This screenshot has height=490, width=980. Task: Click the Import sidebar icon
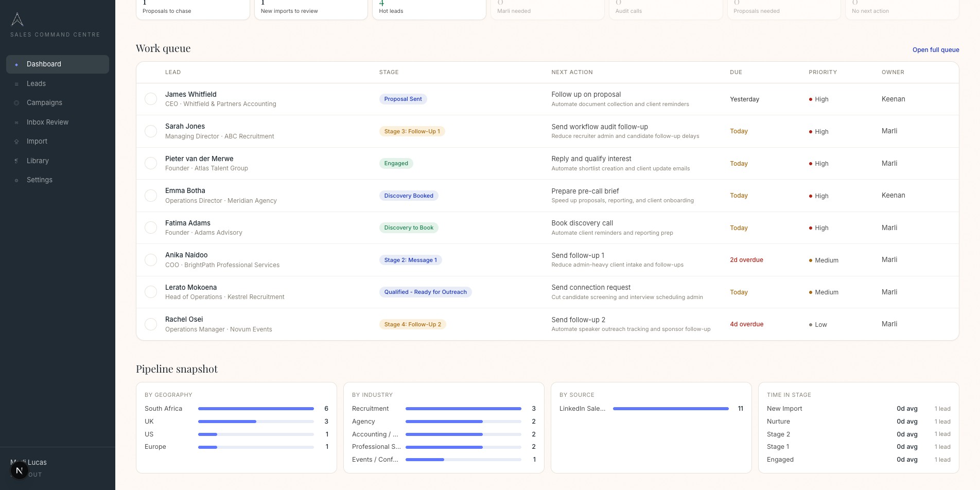(x=16, y=142)
